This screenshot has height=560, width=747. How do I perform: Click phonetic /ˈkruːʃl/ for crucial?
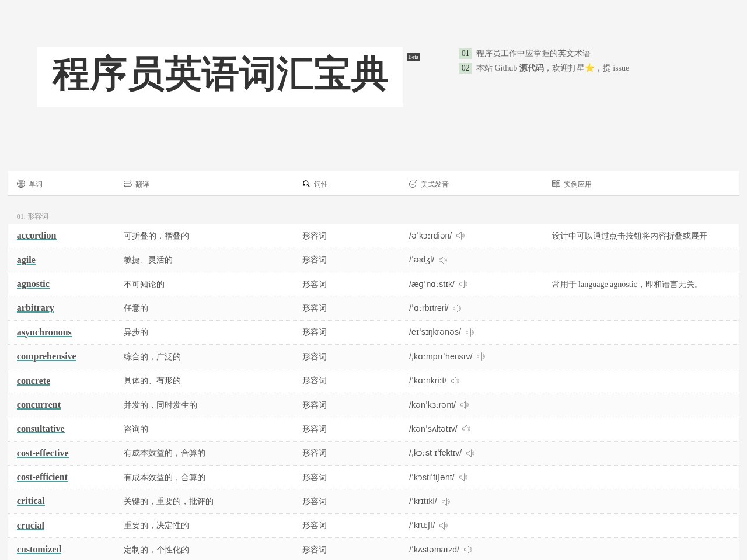(422, 526)
